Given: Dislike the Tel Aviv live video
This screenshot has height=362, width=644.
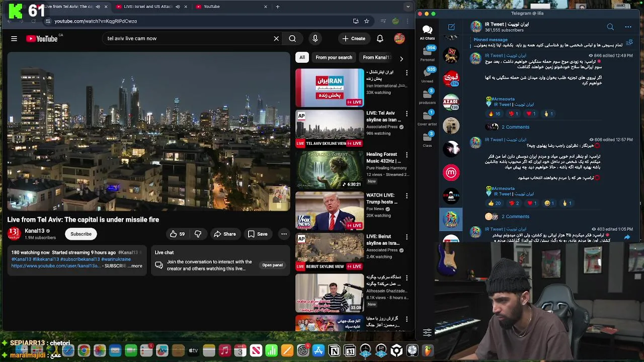Looking at the screenshot, I should (x=198, y=234).
